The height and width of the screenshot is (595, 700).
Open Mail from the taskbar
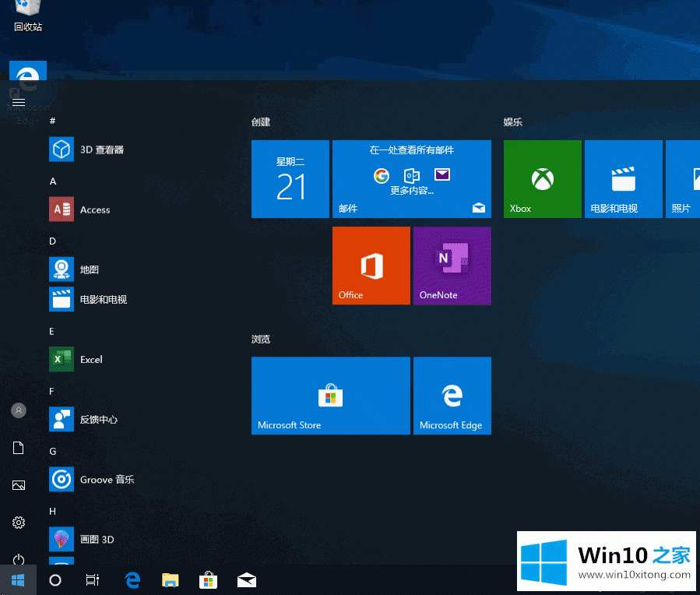246,580
